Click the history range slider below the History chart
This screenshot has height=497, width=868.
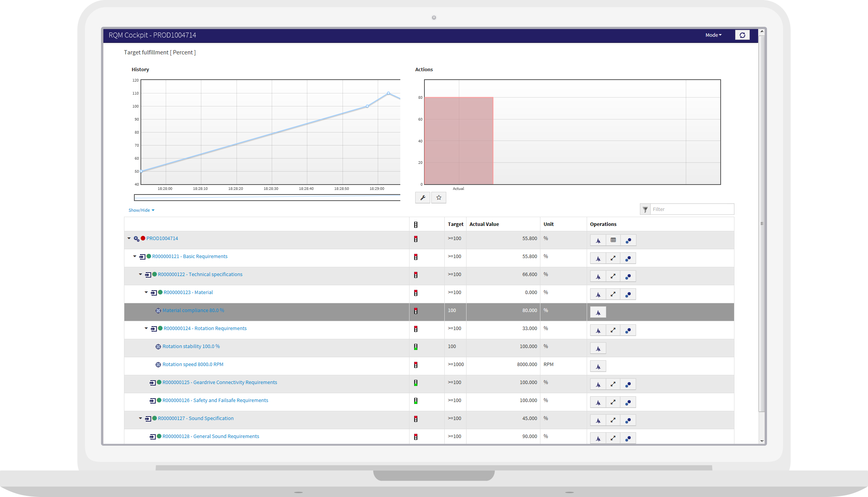[267, 197]
